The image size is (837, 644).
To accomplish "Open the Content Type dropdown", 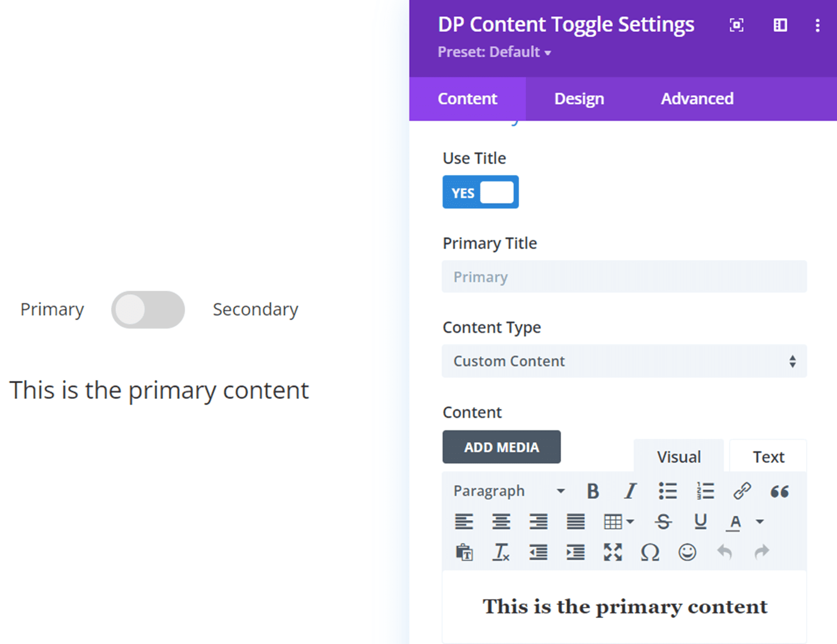I will click(x=624, y=361).
